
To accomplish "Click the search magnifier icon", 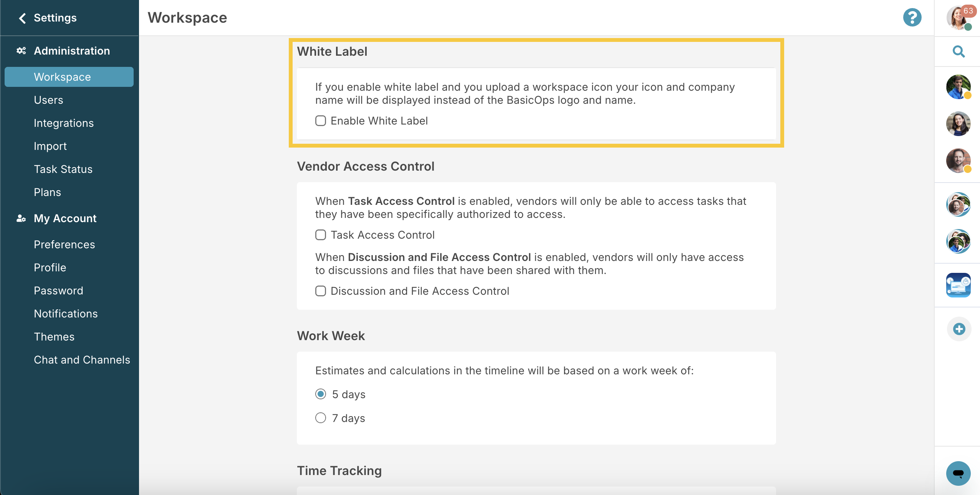I will click(958, 51).
